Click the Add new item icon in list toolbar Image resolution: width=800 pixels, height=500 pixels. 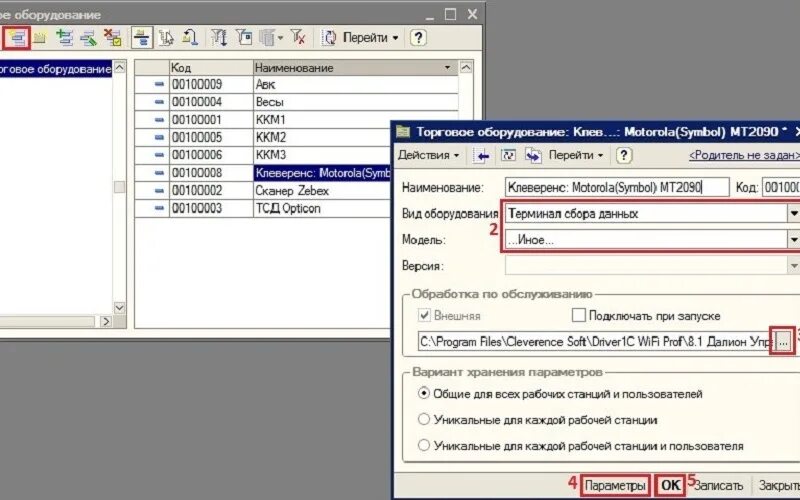pyautogui.click(x=17, y=38)
